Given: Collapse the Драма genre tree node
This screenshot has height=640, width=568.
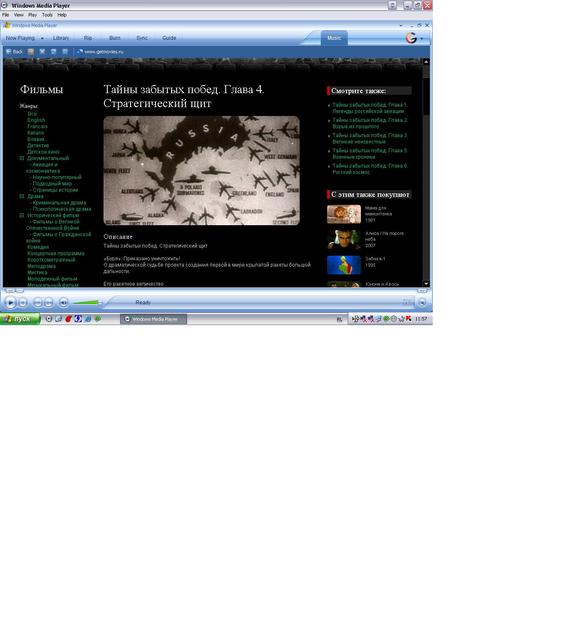Looking at the screenshot, I should coord(22,196).
